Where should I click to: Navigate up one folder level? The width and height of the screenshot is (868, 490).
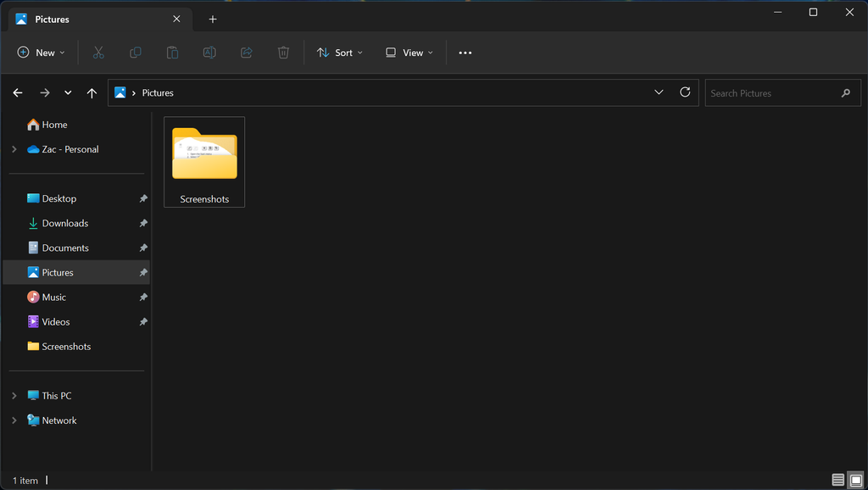pyautogui.click(x=92, y=92)
